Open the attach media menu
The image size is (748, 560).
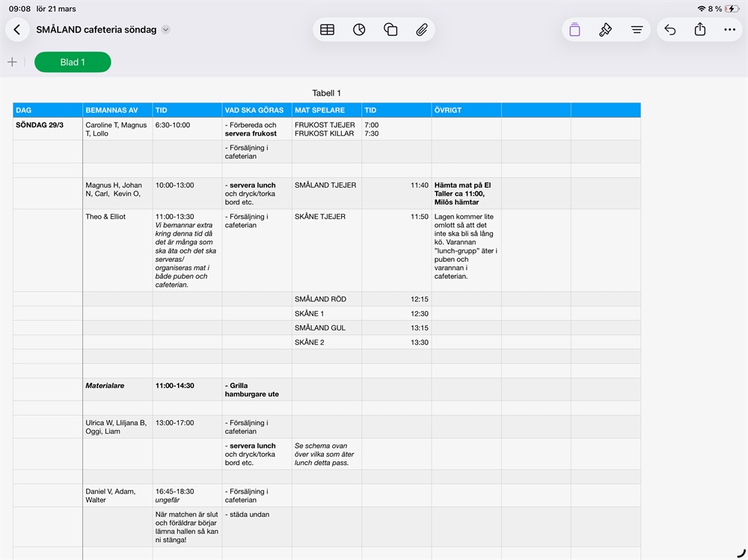(x=422, y=30)
